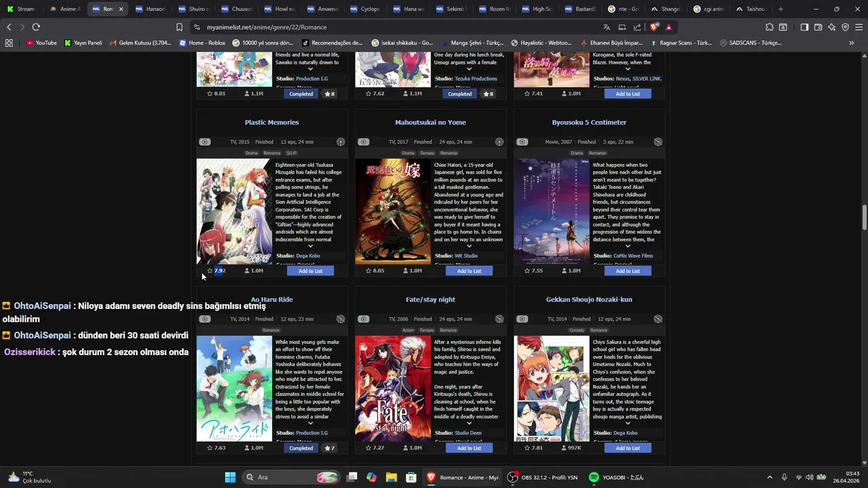Image resolution: width=868 pixels, height=488 pixels.
Task: Play Fate/stay night video preview icon
Action: (x=363, y=319)
